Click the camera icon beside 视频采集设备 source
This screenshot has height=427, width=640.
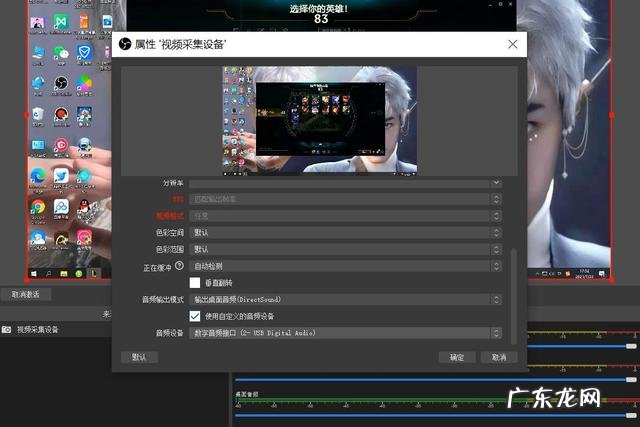point(7,329)
